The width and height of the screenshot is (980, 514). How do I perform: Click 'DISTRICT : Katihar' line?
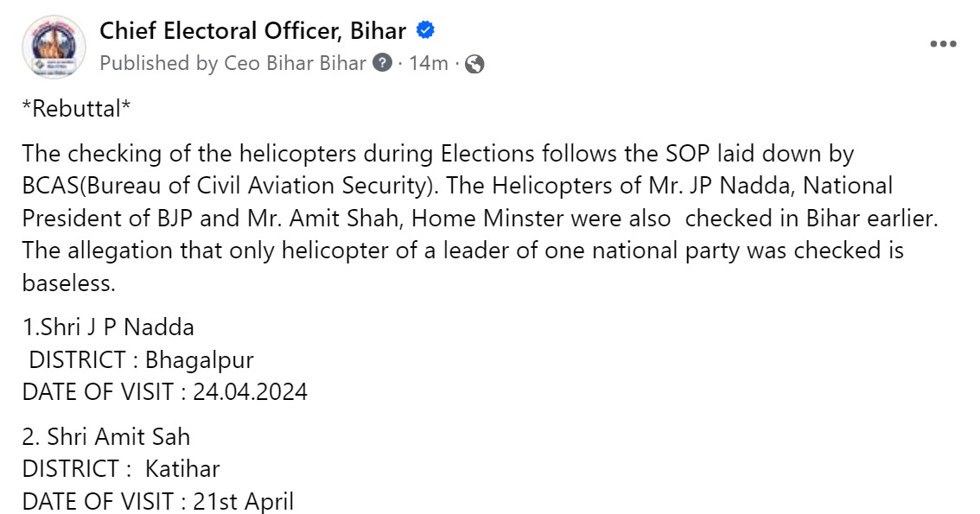point(121,468)
